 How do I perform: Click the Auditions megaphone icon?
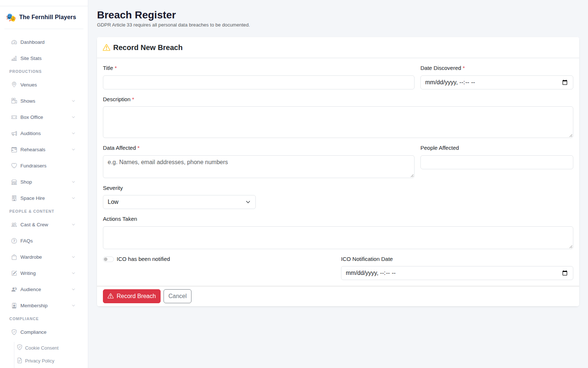tap(14, 134)
